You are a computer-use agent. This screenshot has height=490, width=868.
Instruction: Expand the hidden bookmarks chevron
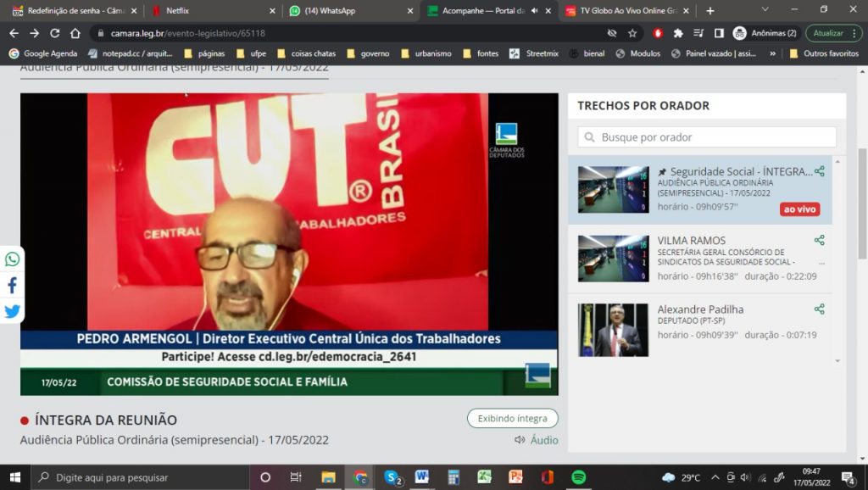point(772,53)
